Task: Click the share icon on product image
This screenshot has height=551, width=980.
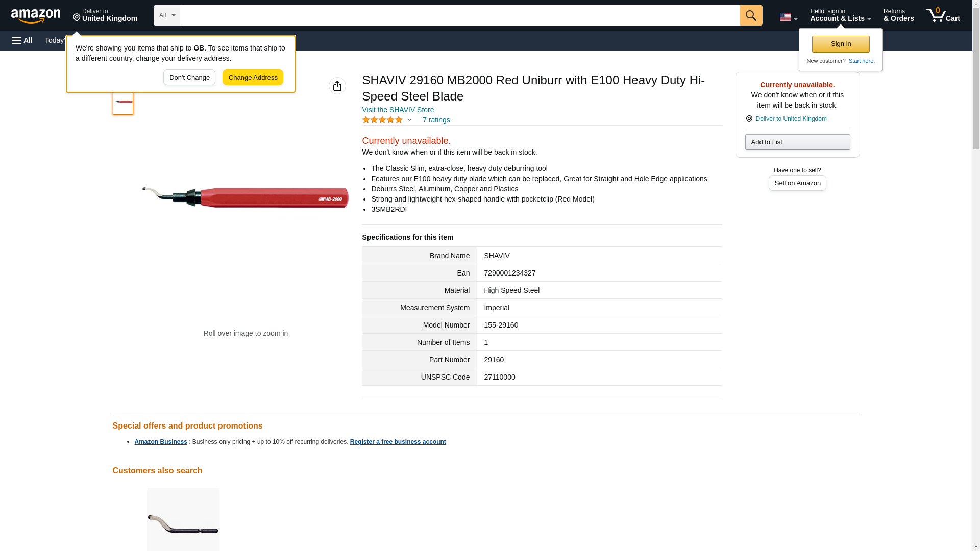Action: tap(337, 86)
